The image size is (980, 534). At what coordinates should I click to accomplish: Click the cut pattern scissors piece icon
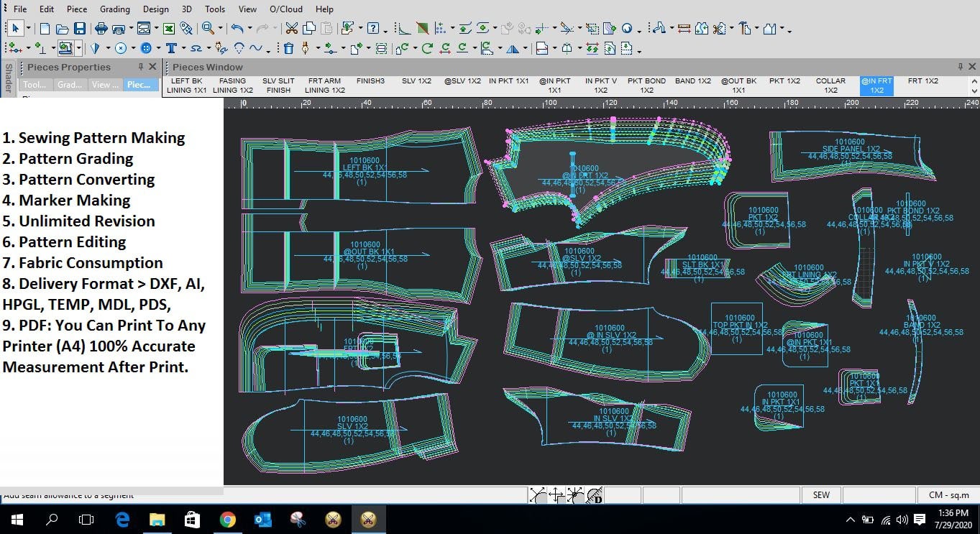[718, 28]
